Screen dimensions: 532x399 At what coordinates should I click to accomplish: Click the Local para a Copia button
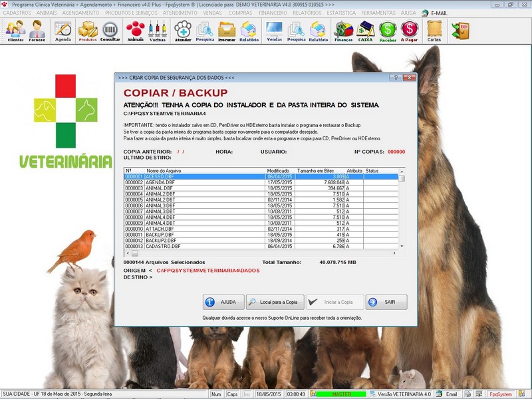coord(275,302)
